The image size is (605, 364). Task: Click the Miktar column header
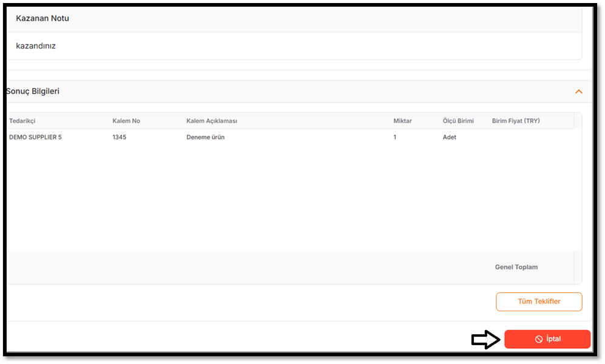coord(402,121)
